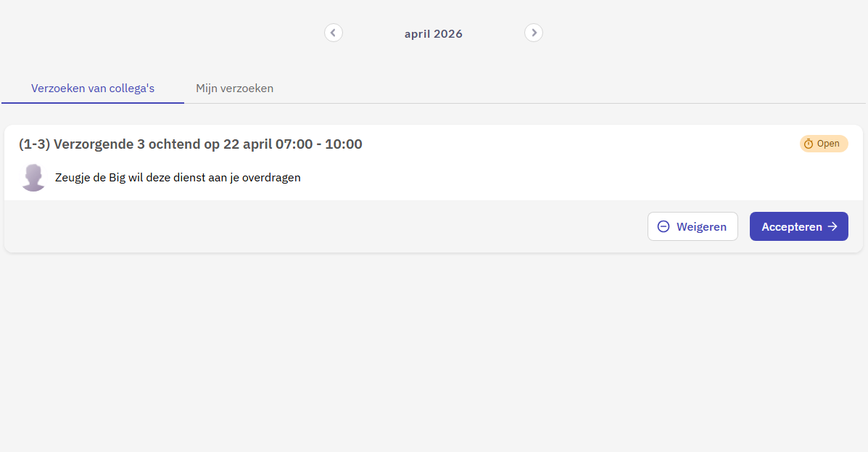The height and width of the screenshot is (452, 868).
Task: Open the Verzoeken van collega's tab
Action: click(93, 89)
